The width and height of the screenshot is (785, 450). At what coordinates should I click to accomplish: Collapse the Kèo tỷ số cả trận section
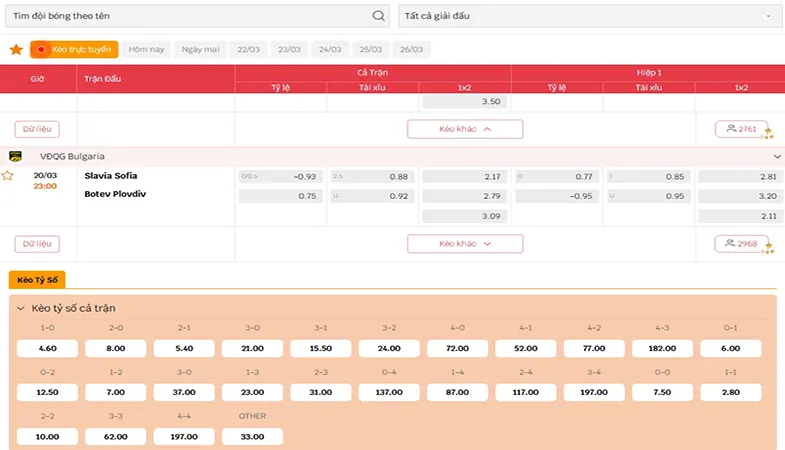point(21,308)
